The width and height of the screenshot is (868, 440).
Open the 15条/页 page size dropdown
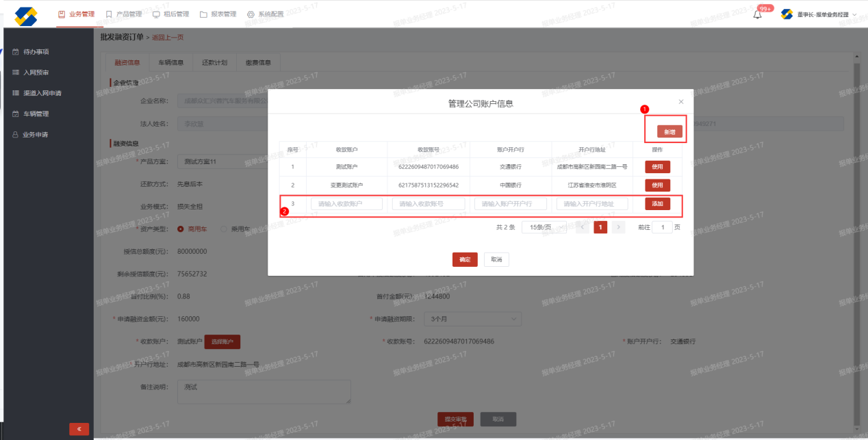pyautogui.click(x=544, y=227)
